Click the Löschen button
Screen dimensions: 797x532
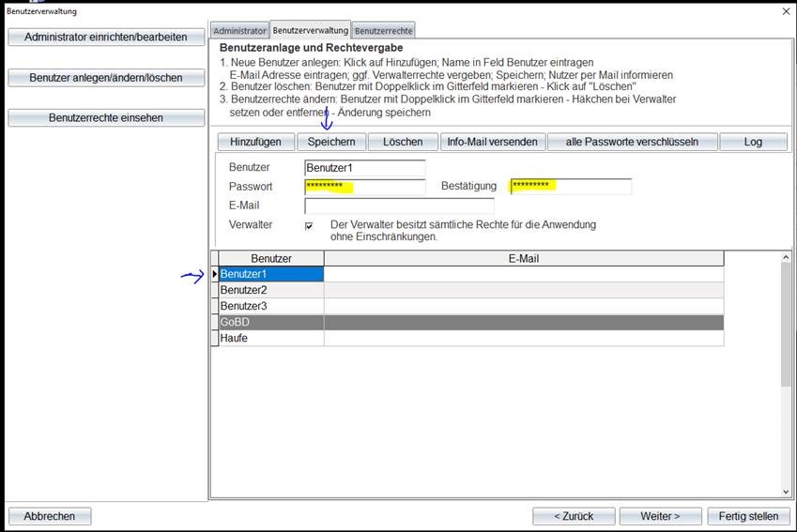coord(403,142)
